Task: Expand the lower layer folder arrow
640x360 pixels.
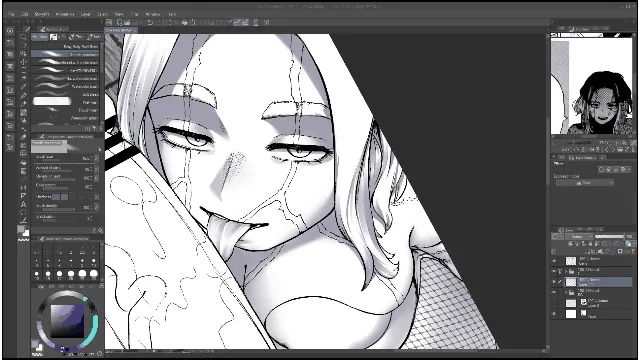Action: (566, 292)
